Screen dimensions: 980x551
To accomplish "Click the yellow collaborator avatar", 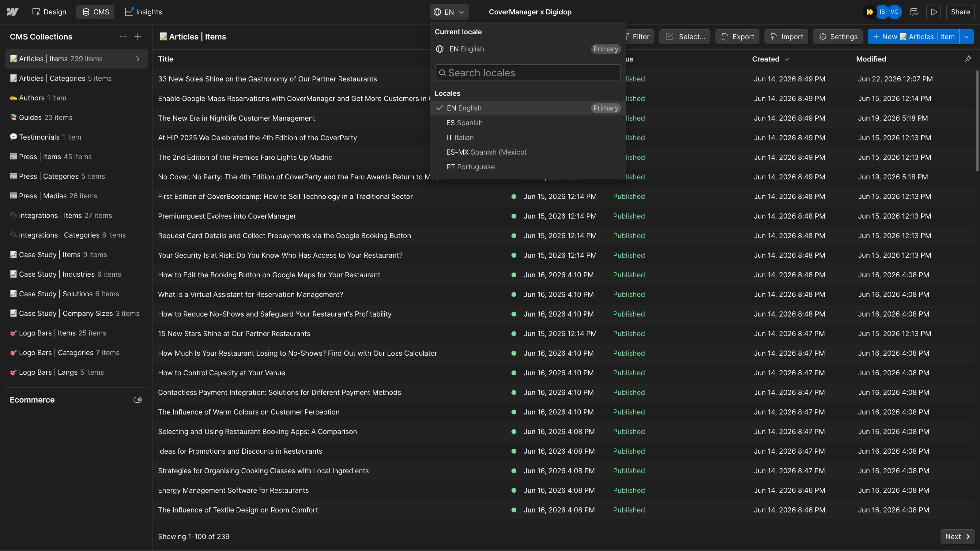I will click(870, 12).
